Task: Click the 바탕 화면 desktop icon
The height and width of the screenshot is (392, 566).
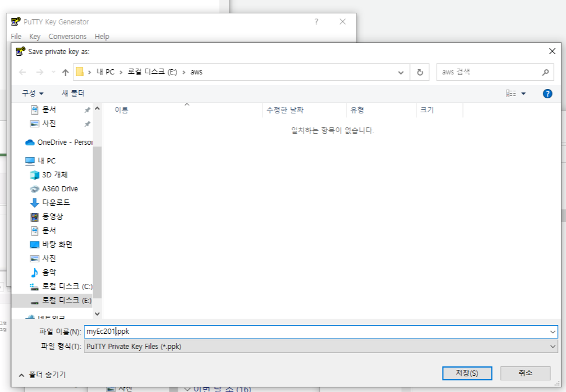Action: point(34,245)
